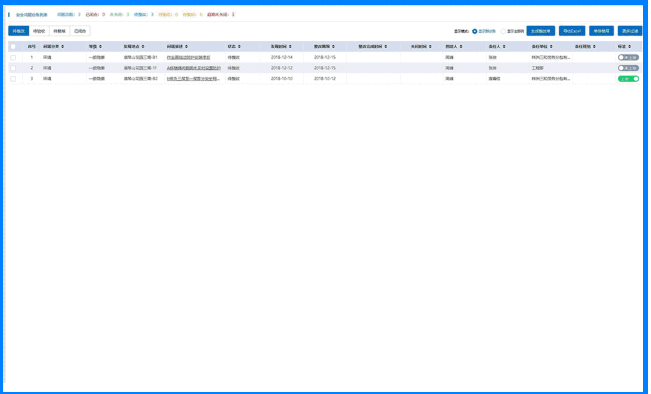Click the 工程部 responsible unit cell
651x394 pixels.
pos(538,68)
